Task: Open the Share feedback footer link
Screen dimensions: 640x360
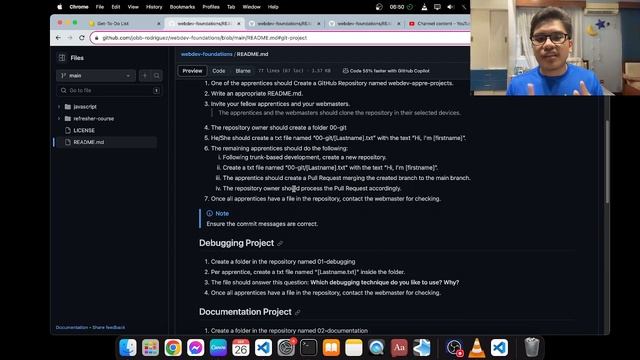Action: tap(109, 327)
